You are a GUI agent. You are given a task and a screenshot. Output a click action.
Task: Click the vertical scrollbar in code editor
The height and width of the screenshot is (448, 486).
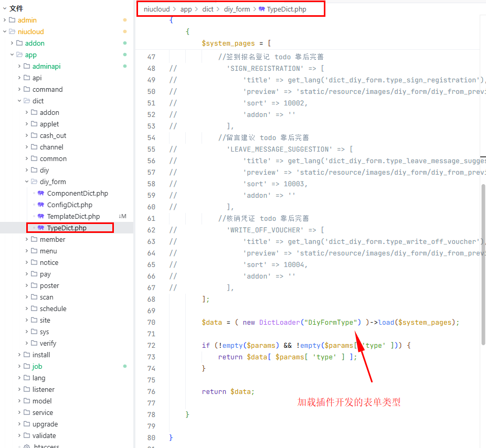(483, 262)
